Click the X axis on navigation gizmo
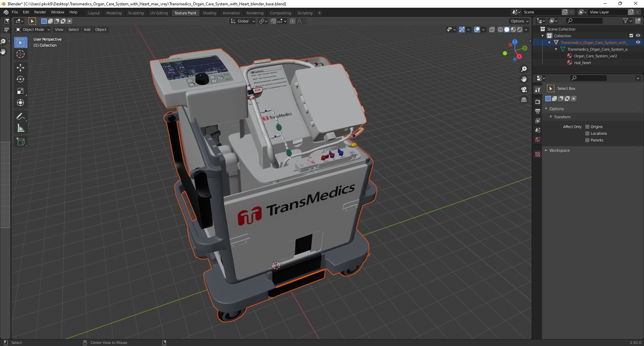Viewport: 644px width, 346px height. (x=519, y=57)
